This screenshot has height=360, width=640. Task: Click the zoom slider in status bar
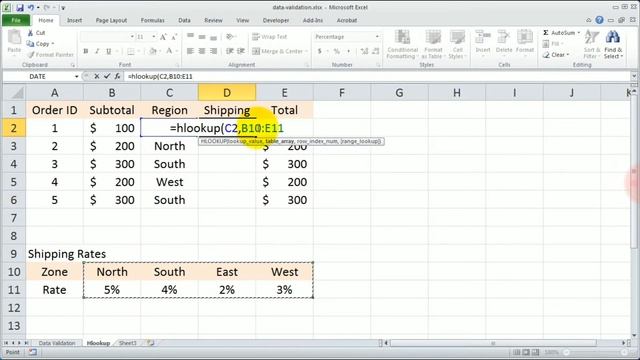(594, 352)
